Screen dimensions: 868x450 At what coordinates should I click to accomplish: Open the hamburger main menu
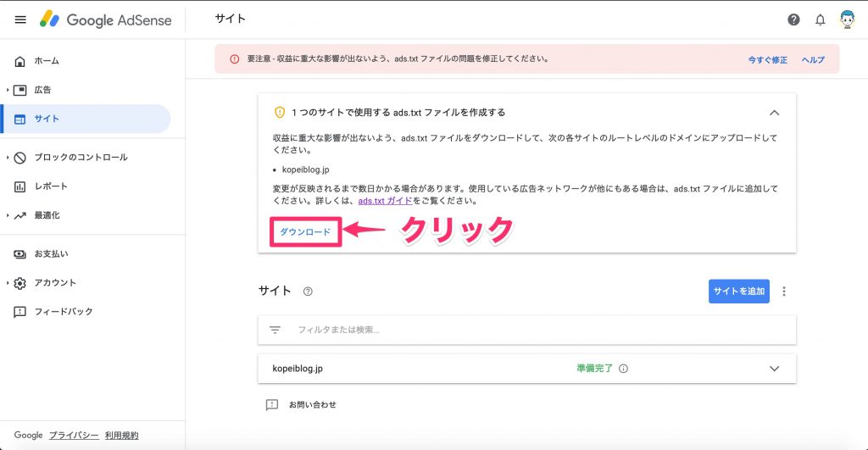point(20,19)
